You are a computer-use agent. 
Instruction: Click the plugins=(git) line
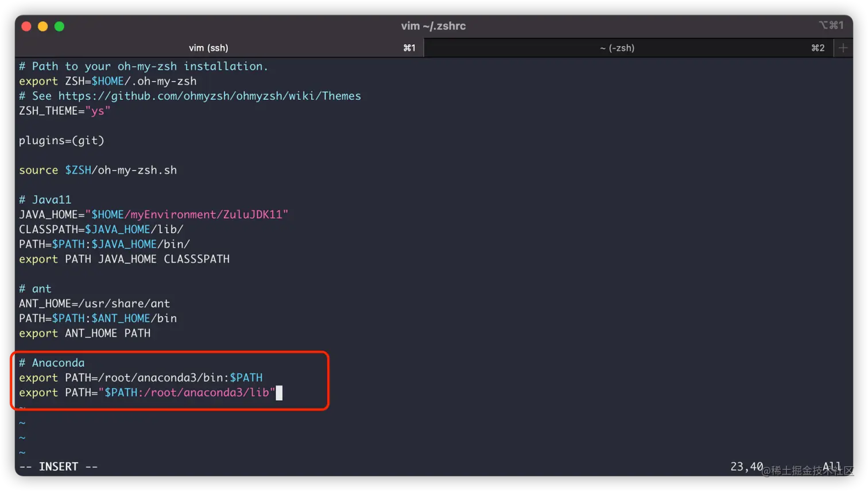(61, 141)
